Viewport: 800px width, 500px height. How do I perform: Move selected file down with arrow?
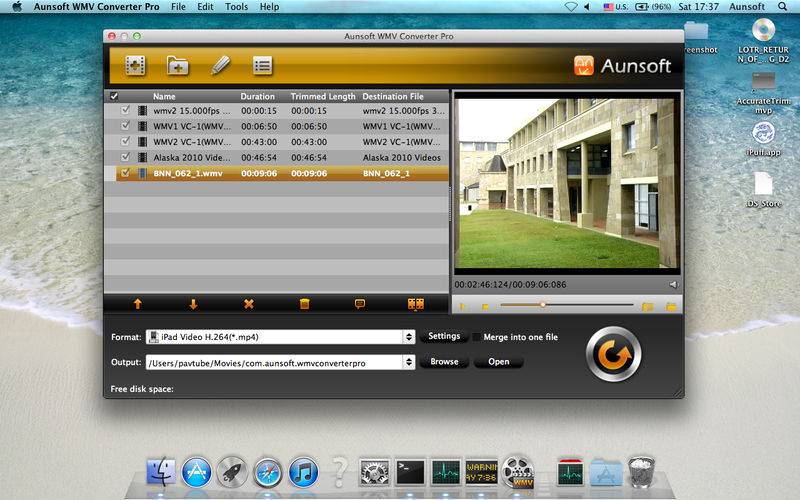pos(193,304)
